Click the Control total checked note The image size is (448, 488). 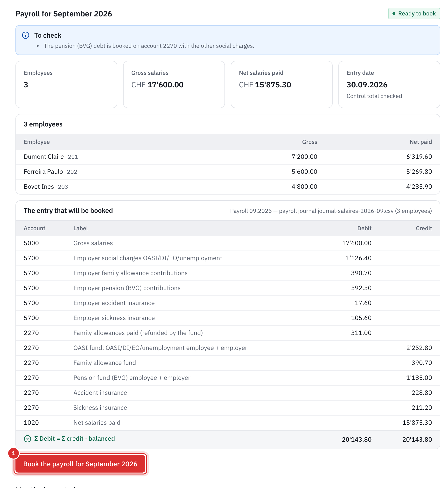[374, 96]
